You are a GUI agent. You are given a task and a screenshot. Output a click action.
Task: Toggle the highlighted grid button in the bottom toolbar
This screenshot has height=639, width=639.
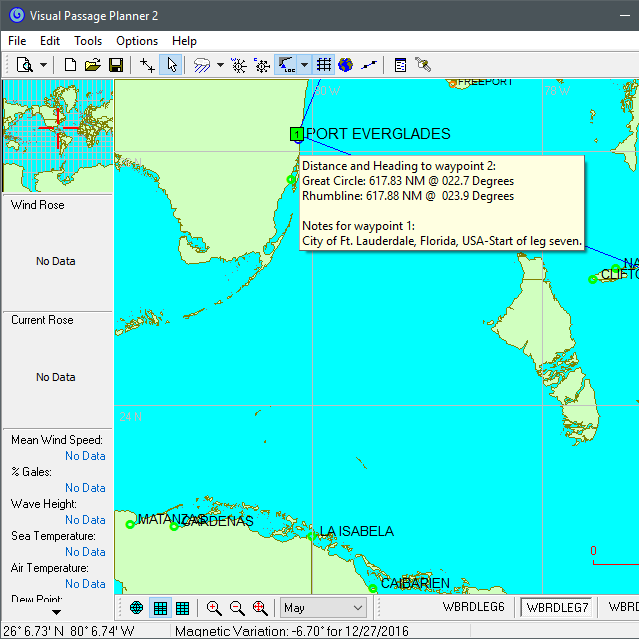pos(160,607)
